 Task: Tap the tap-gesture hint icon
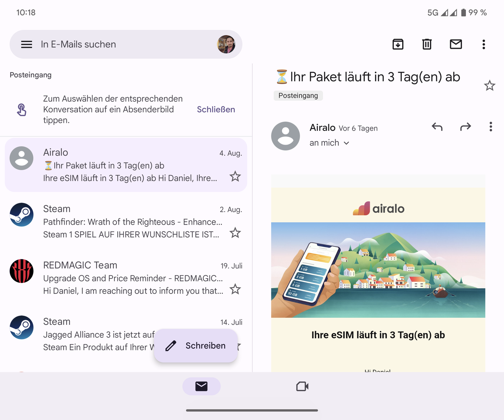point(22,110)
